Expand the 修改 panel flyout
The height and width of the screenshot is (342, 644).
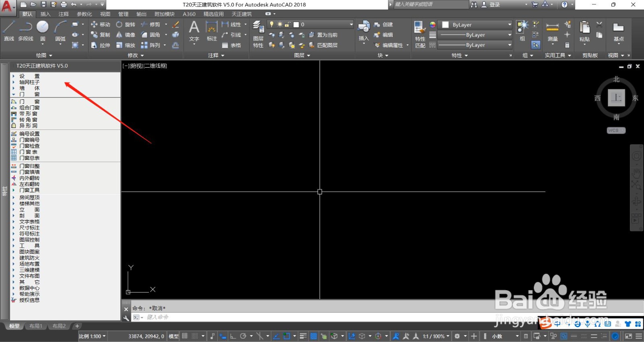click(136, 56)
